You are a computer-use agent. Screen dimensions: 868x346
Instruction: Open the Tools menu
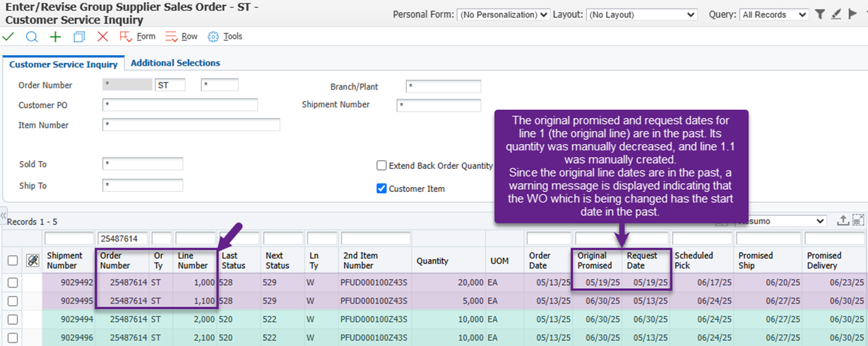pos(225,37)
